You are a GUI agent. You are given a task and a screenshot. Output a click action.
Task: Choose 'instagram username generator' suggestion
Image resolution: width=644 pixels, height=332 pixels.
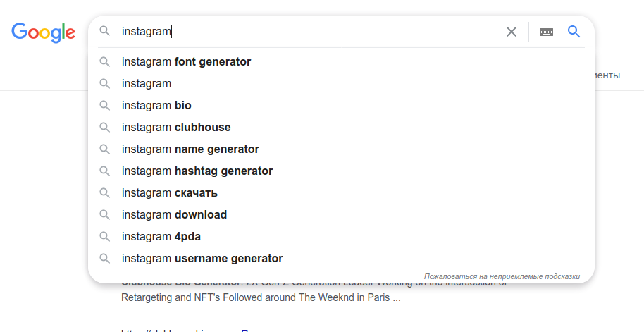202,259
